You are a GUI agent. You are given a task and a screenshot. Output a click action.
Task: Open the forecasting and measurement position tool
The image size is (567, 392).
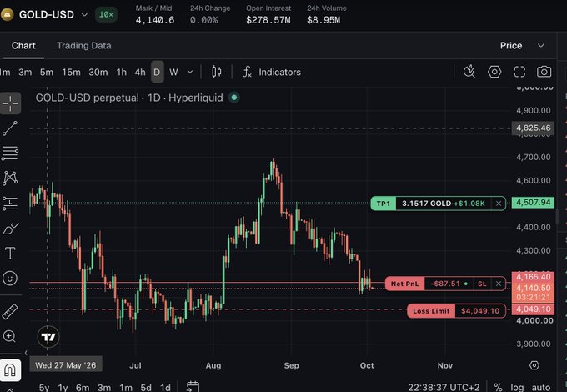[x=10, y=204]
